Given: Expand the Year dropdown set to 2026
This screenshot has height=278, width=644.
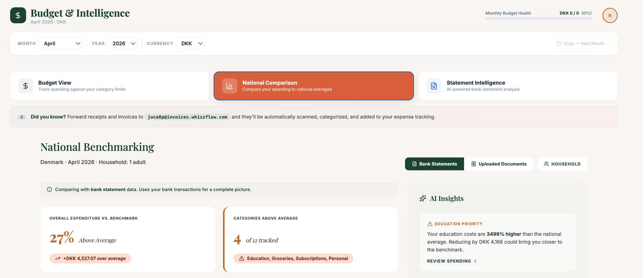Looking at the screenshot, I should pyautogui.click(x=121, y=43).
